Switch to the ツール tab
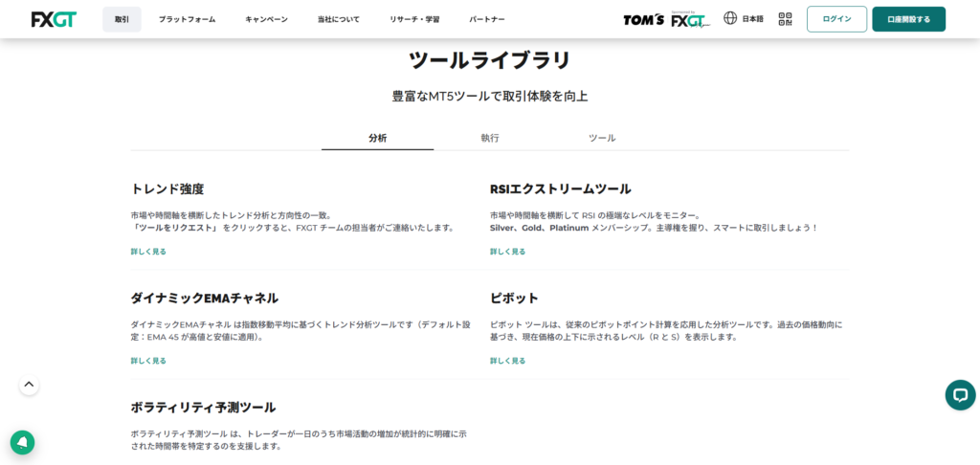980x465 pixels. pos(602,138)
